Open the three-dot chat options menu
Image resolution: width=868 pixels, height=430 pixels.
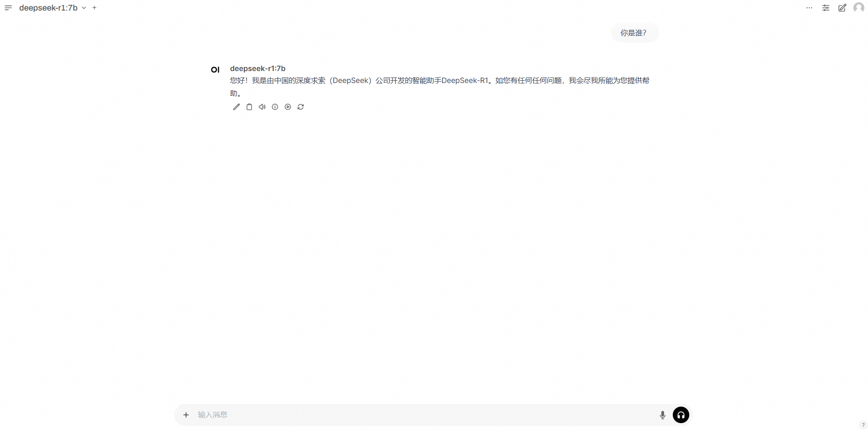(809, 8)
